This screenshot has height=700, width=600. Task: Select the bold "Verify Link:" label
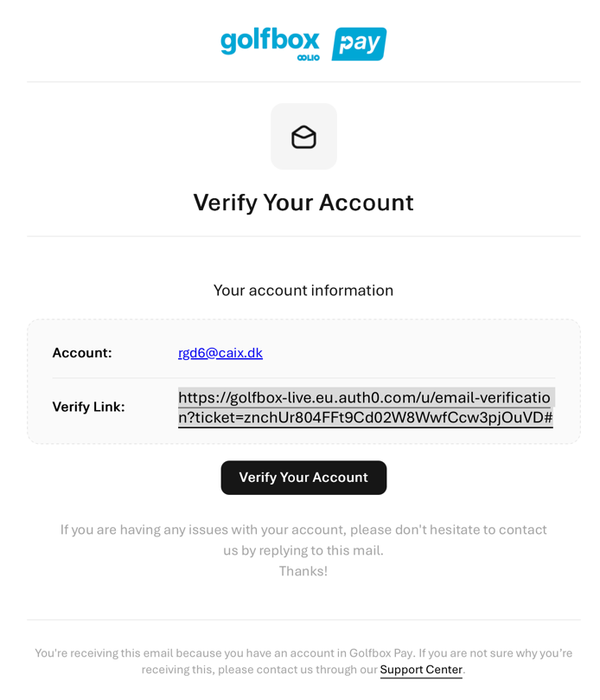click(x=88, y=407)
